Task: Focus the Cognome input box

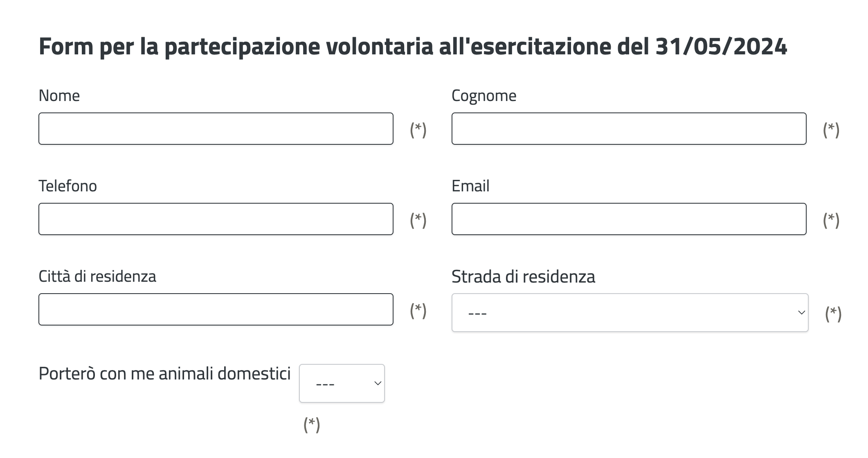Action: pyautogui.click(x=629, y=129)
